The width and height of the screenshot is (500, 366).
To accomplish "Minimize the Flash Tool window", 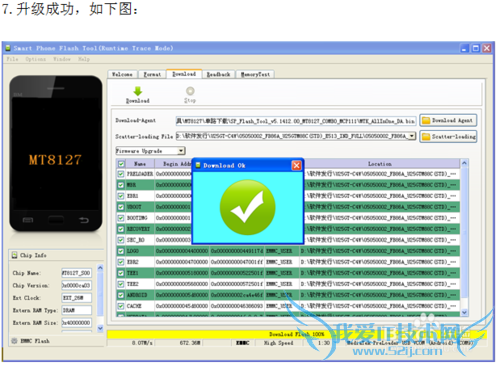I will click(465, 48).
